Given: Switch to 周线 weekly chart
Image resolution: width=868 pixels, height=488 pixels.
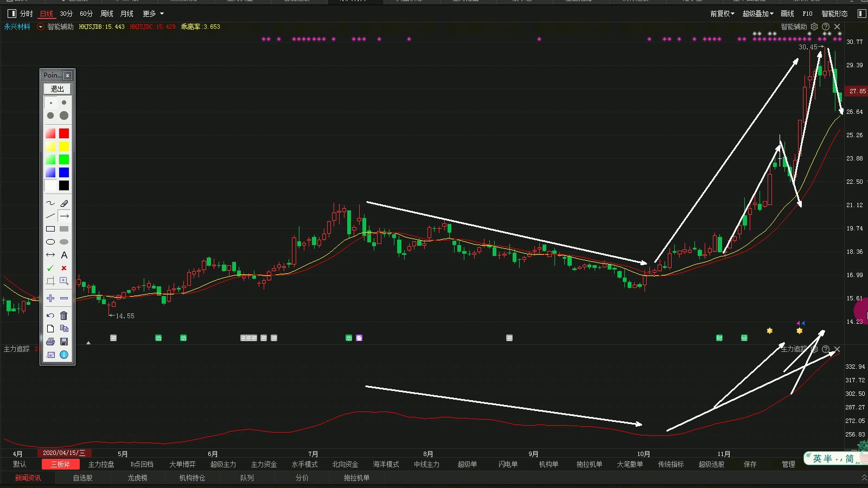Looking at the screenshot, I should (x=107, y=14).
